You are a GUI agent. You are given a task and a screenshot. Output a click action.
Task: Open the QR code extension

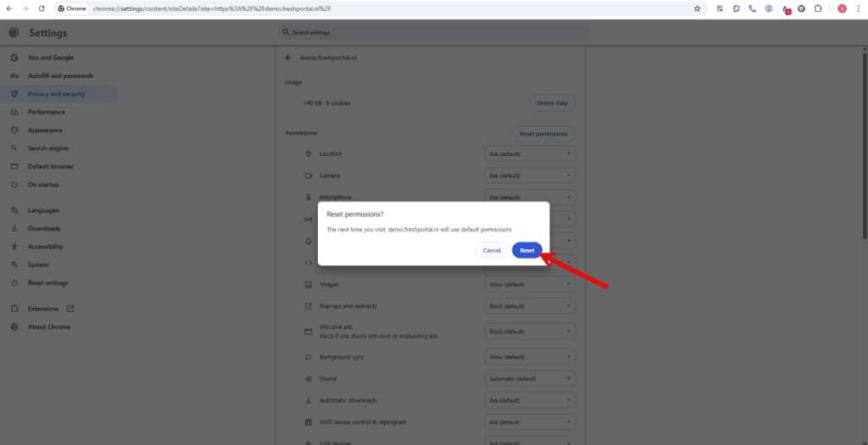click(720, 8)
